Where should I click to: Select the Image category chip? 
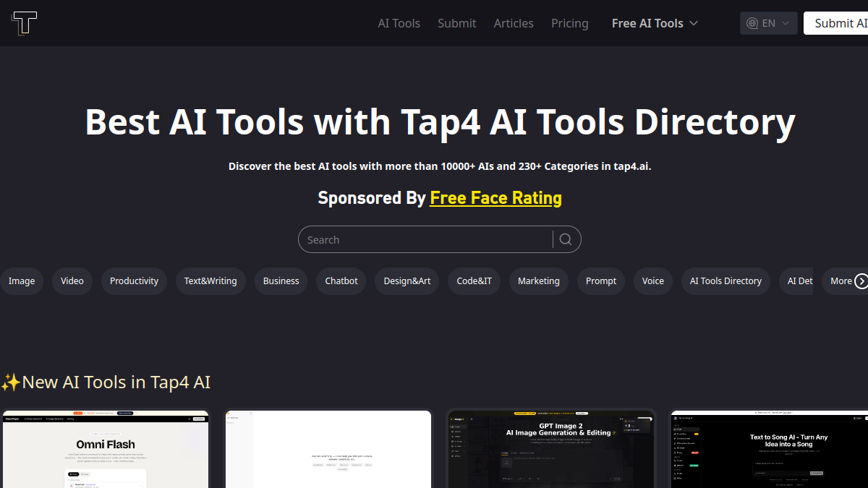(x=22, y=281)
